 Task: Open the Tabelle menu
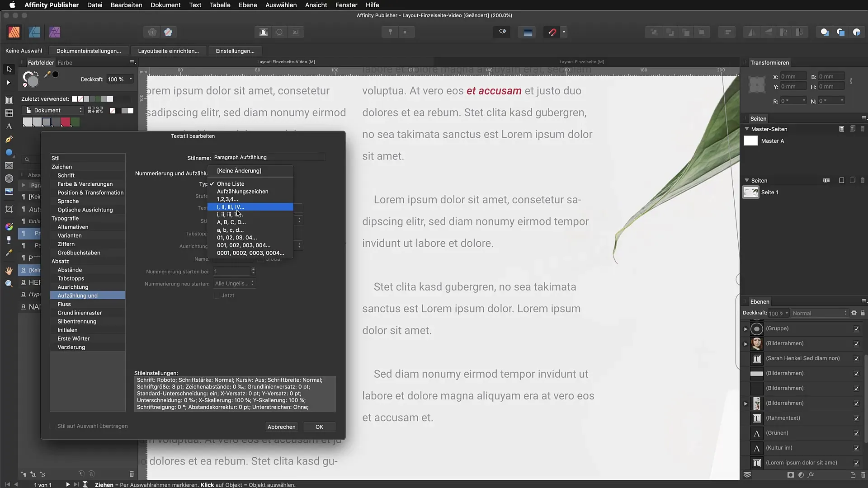[x=220, y=5]
